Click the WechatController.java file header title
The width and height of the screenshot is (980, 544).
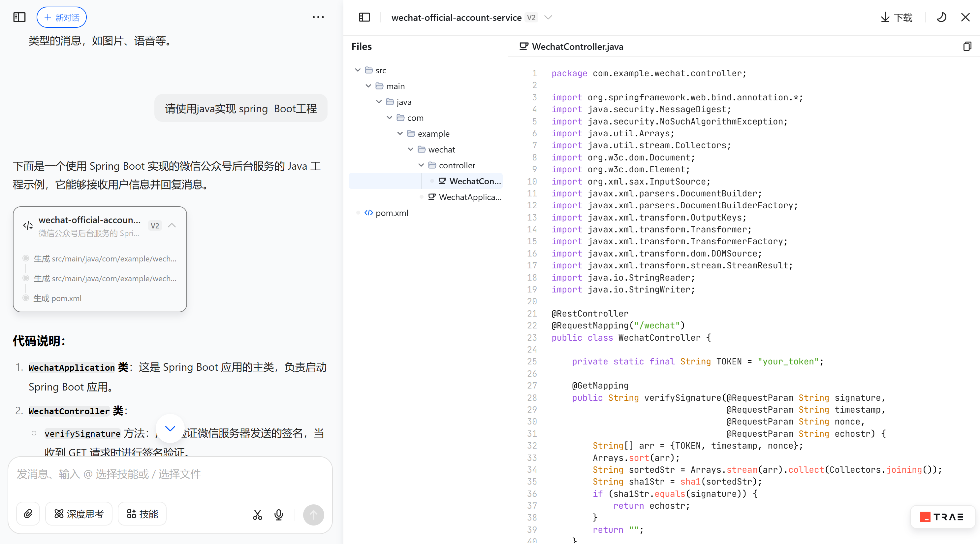click(x=578, y=47)
